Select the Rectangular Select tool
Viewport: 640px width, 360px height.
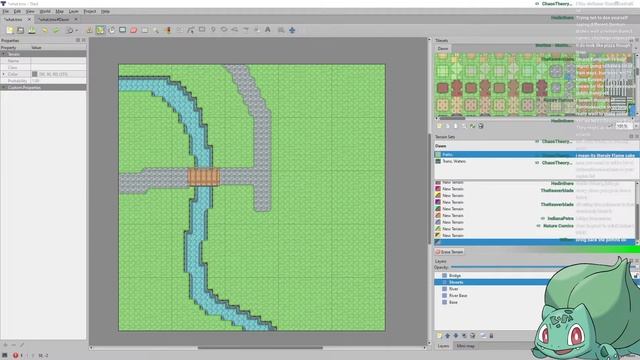[145, 30]
